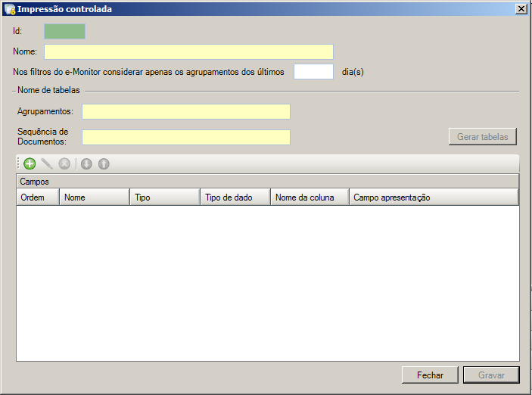Click the grey delete field icon
This screenshot has height=395, width=532.
coord(64,164)
